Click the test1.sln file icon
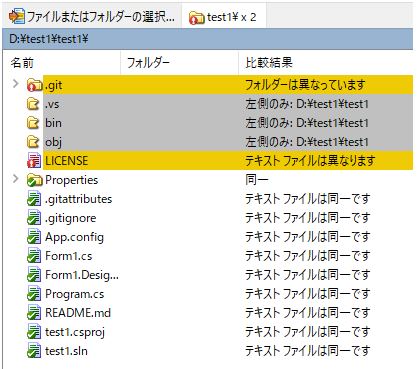The image size is (417, 369). (x=34, y=351)
